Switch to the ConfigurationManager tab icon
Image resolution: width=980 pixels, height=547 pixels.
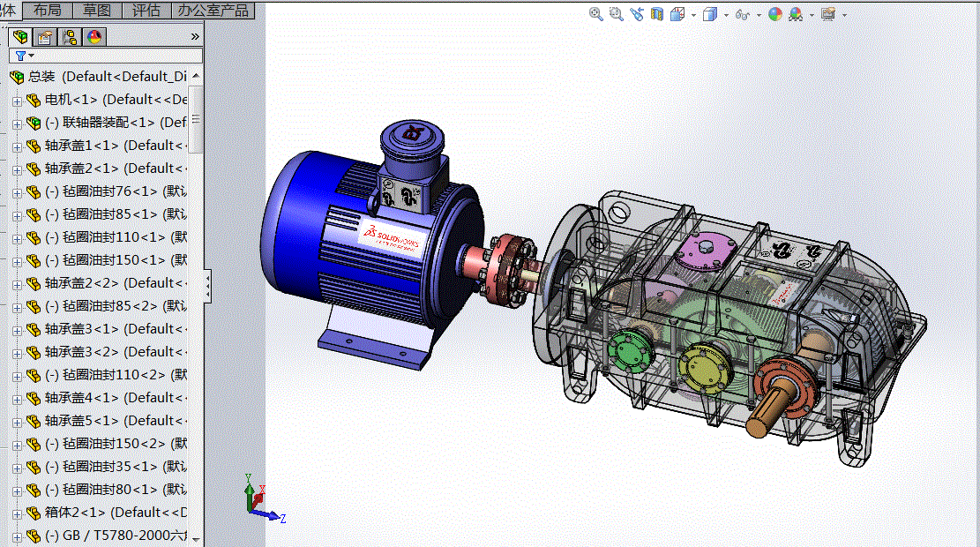pyautogui.click(x=69, y=37)
